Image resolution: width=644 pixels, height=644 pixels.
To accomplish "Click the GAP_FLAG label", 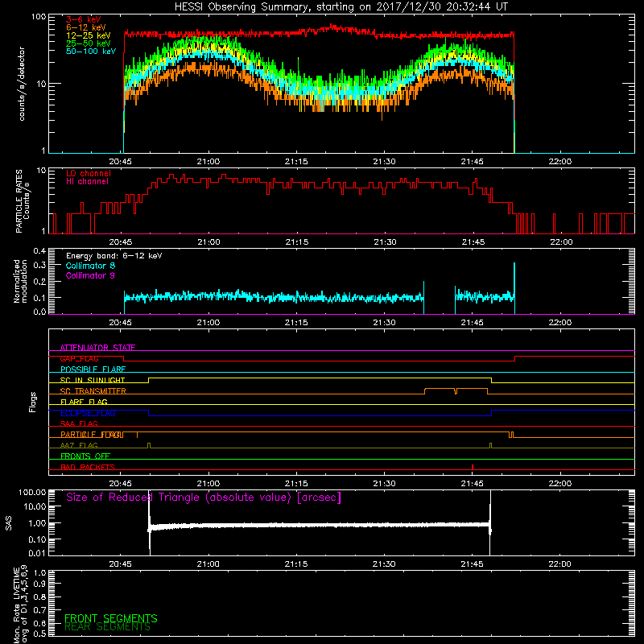I will point(79,358).
